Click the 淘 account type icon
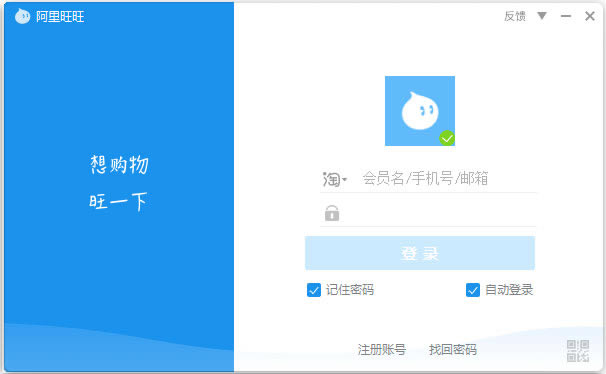 click(x=332, y=180)
